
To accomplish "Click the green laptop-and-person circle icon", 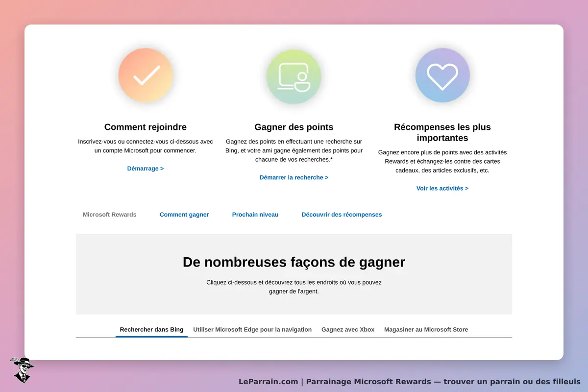I will (x=294, y=77).
